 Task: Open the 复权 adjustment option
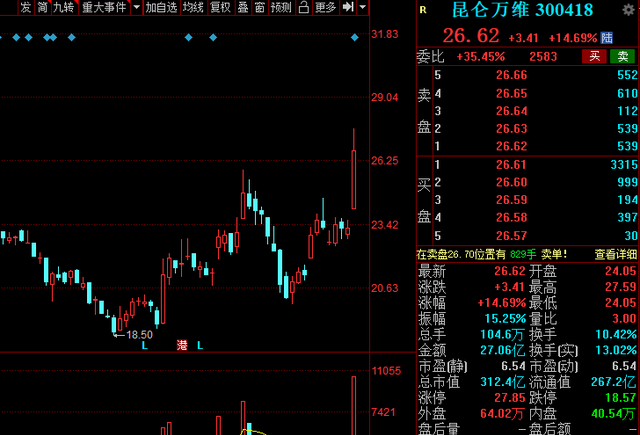[221, 7]
